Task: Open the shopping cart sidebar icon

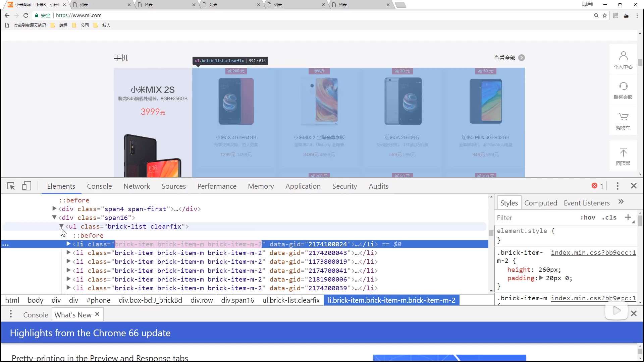Action: coord(623,117)
